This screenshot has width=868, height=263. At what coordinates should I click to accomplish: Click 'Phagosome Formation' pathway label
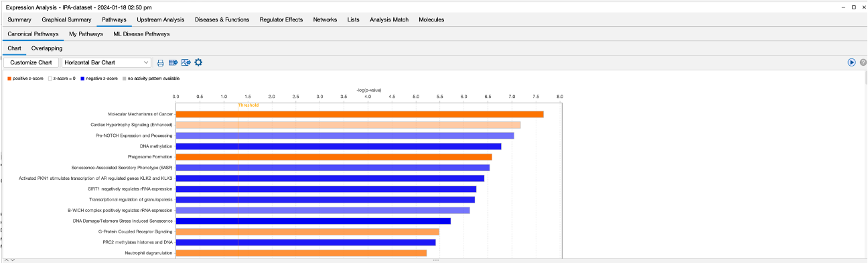click(x=150, y=157)
